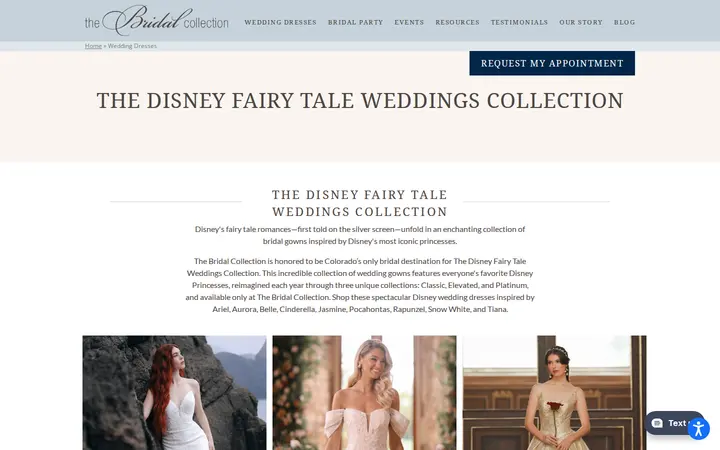
Task: Click Request My Appointment button
Action: point(552,63)
